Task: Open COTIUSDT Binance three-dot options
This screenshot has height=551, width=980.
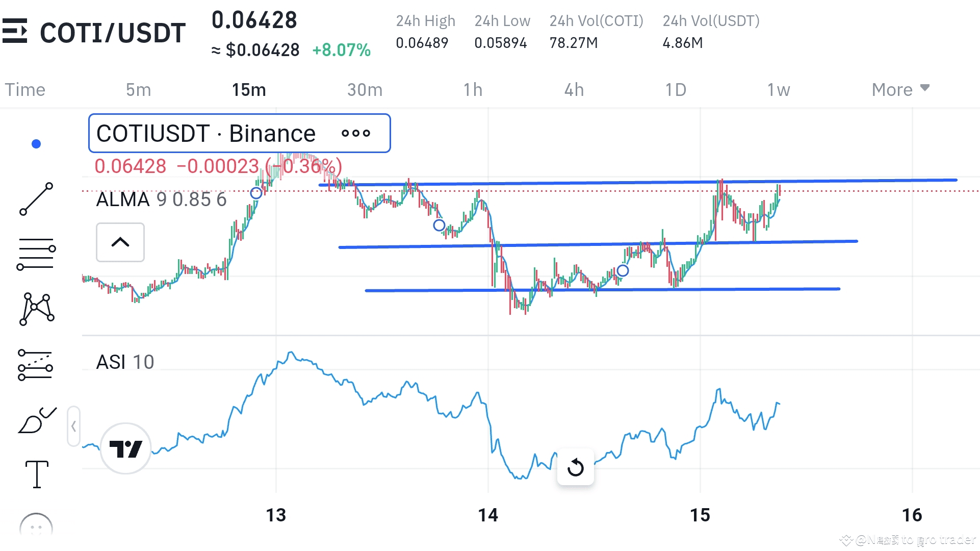Action: 356,134
